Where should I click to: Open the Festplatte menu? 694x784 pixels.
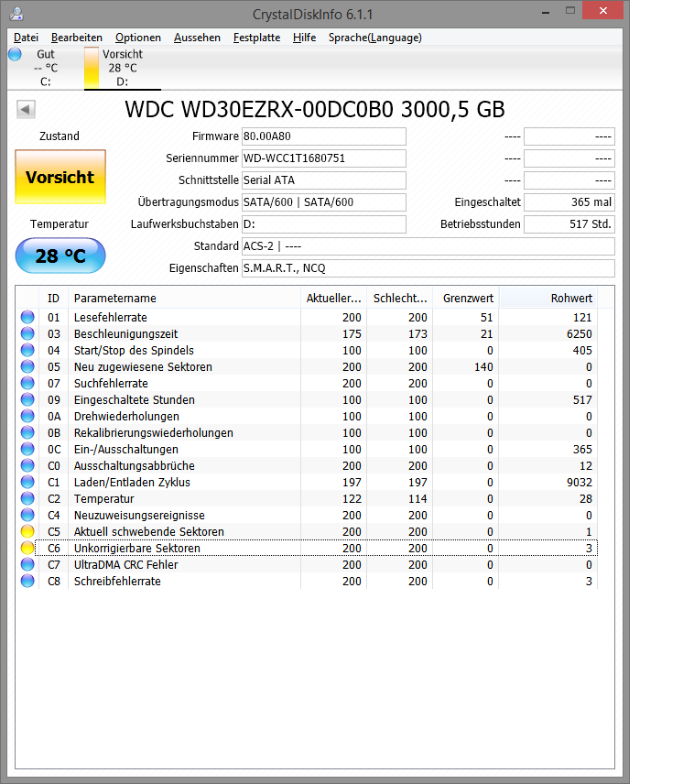(256, 38)
